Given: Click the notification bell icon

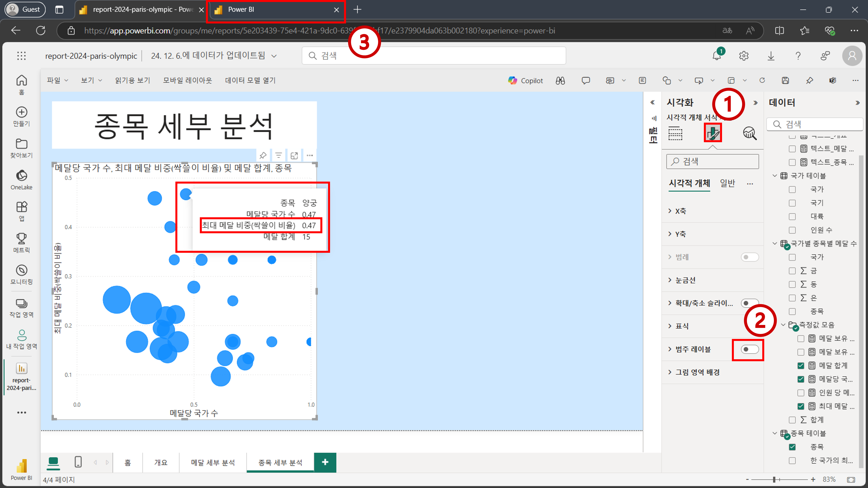Looking at the screenshot, I should [x=717, y=56].
